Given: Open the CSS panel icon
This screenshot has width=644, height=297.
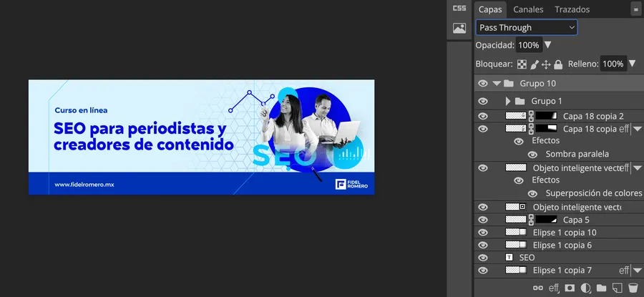Looking at the screenshot, I should pyautogui.click(x=459, y=9).
